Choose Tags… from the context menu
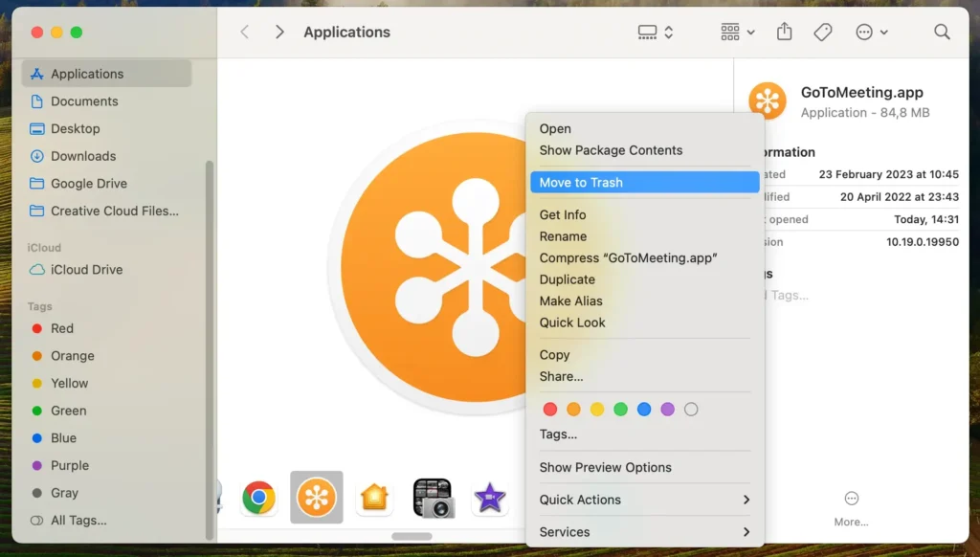980x557 pixels. 644,434
